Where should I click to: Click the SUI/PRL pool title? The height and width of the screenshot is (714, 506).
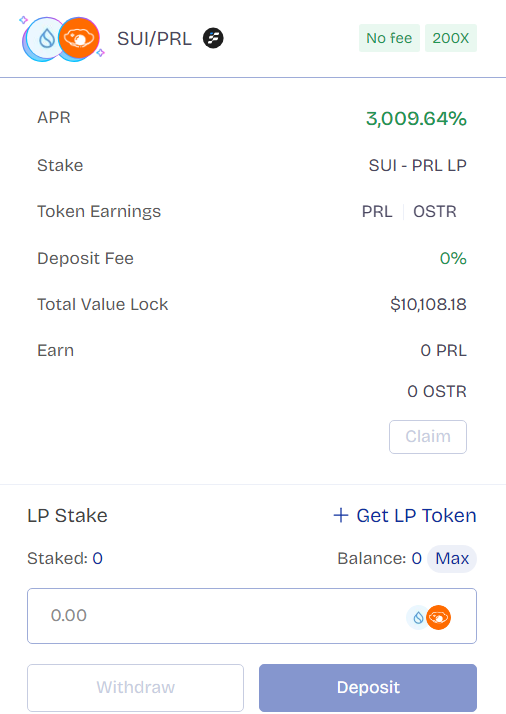pyautogui.click(x=154, y=39)
